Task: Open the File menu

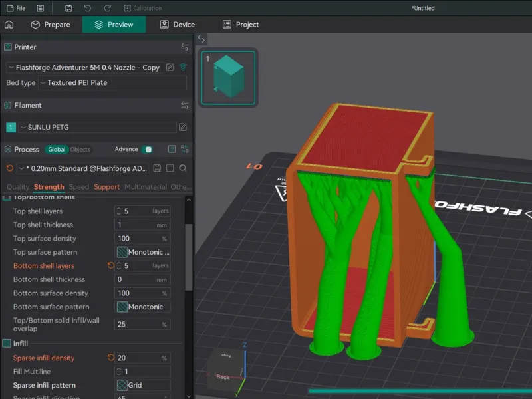Action: pyautogui.click(x=16, y=8)
